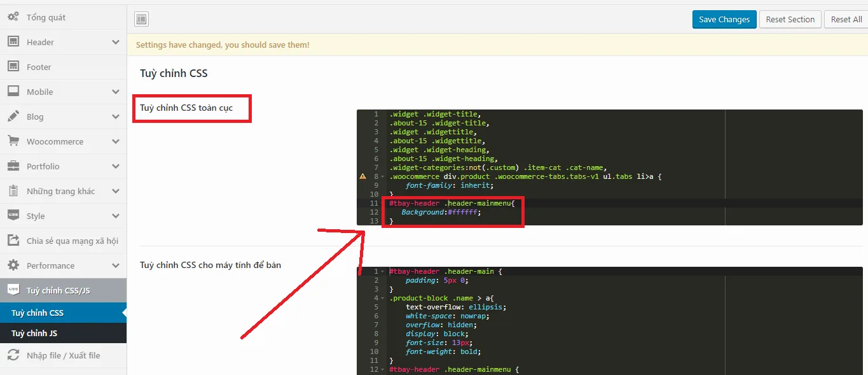The width and height of the screenshot is (868, 375).
Task: Expand the Blog menu chevron
Action: 115,117
